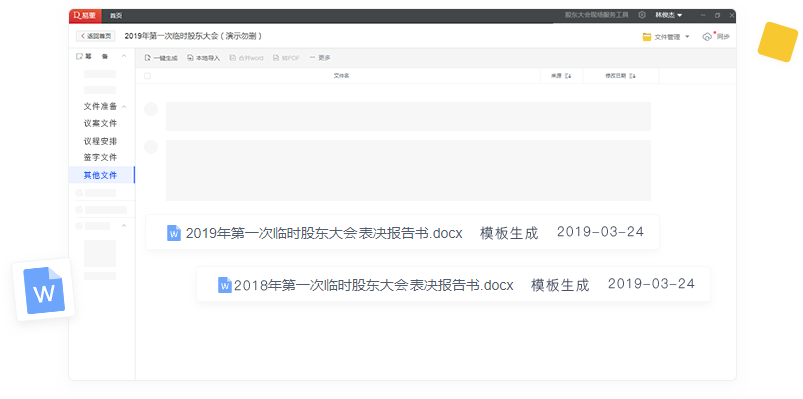803x399 pixels.
Task: Sort the list by 来源 column
Action: (561, 76)
